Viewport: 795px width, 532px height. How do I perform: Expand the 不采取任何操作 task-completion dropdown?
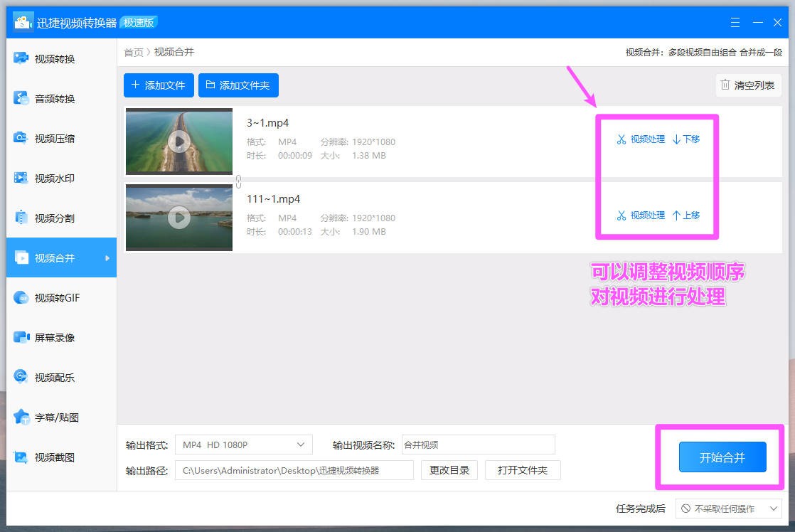[727, 508]
